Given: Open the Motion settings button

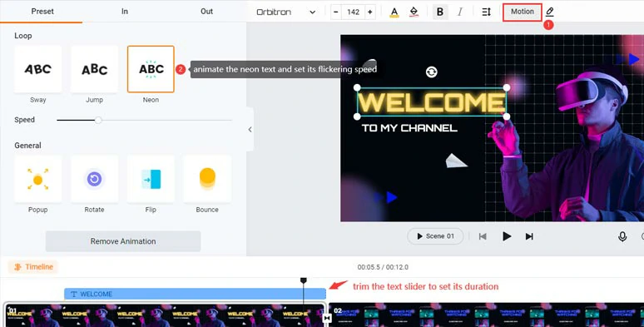Looking at the screenshot, I should pyautogui.click(x=522, y=12).
